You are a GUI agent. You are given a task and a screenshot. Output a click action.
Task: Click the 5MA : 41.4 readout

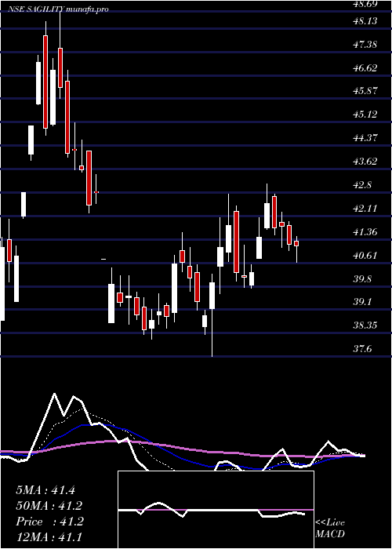(45, 490)
